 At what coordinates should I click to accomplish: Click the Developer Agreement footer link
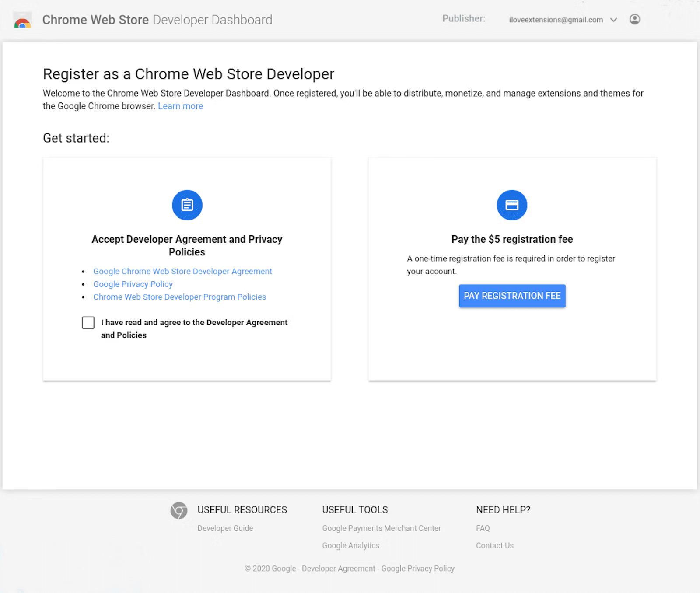tap(338, 568)
